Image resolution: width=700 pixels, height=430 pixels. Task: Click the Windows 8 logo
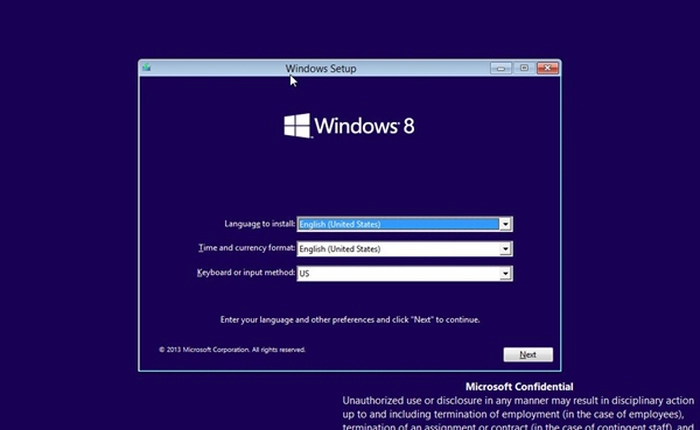click(x=349, y=125)
